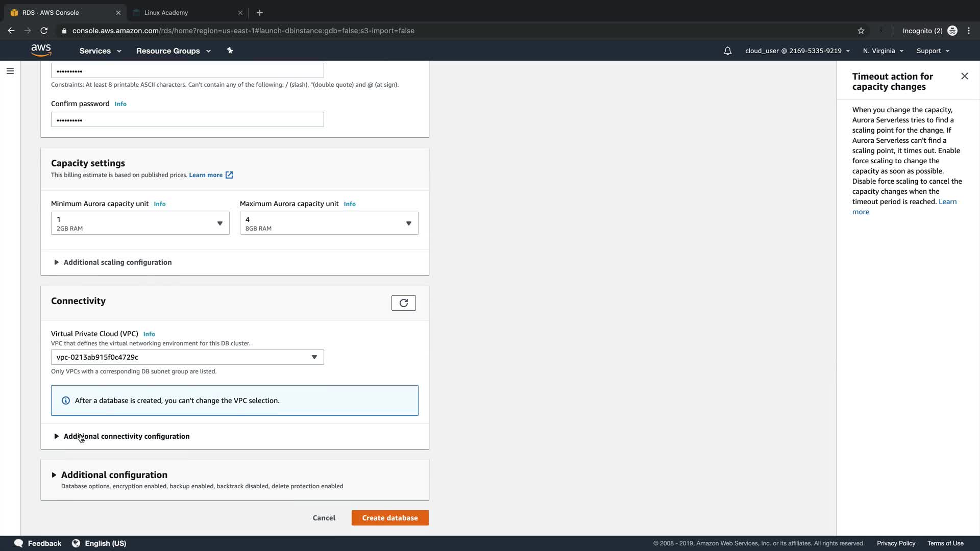980x551 pixels.
Task: Open Minimum Aurora capacity unit dropdown
Action: click(x=140, y=223)
